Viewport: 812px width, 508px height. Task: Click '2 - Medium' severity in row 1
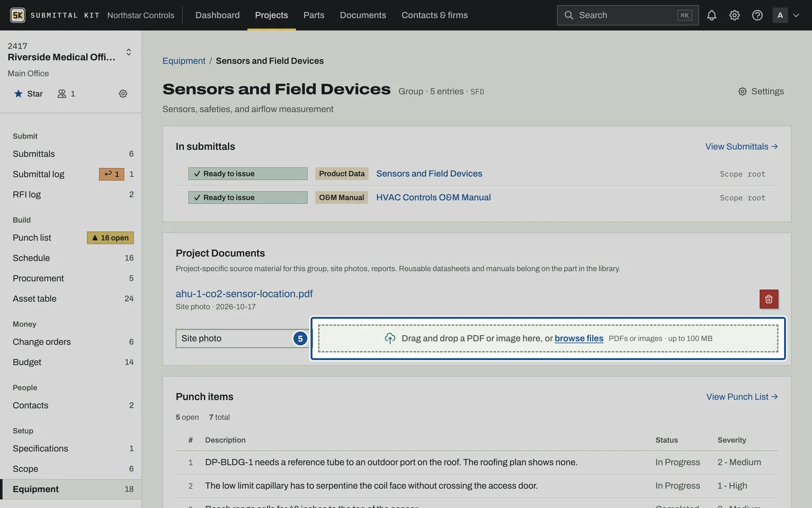tap(739, 462)
